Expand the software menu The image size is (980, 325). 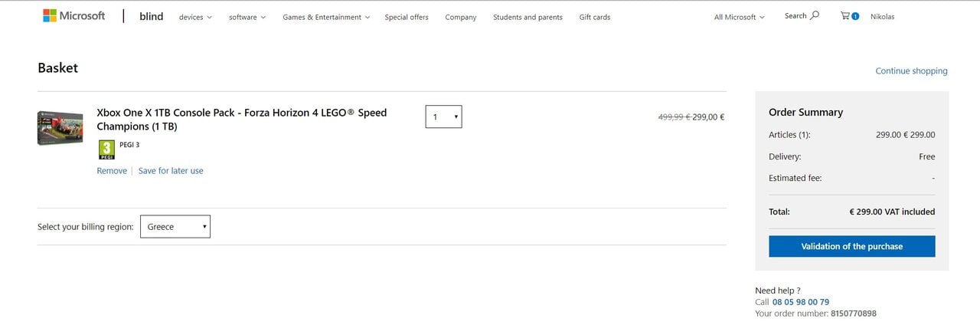(247, 17)
